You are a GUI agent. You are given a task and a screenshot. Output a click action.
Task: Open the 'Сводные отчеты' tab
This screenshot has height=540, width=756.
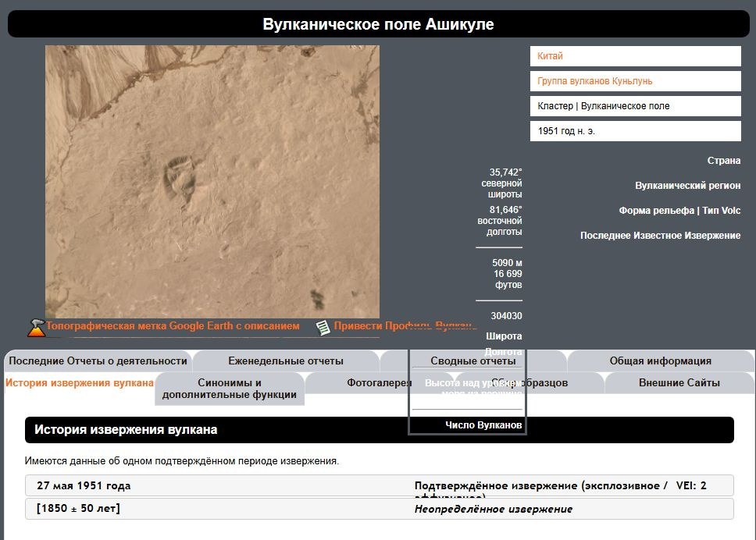(x=473, y=361)
